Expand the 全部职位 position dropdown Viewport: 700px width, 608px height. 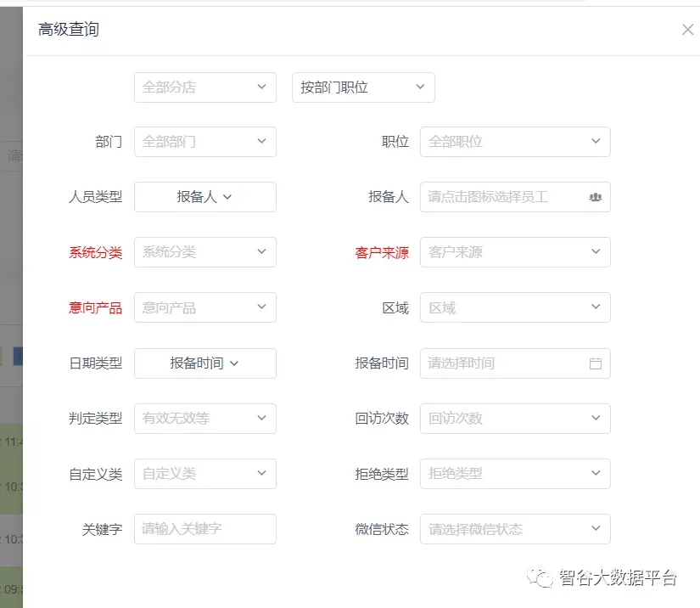[x=514, y=142]
